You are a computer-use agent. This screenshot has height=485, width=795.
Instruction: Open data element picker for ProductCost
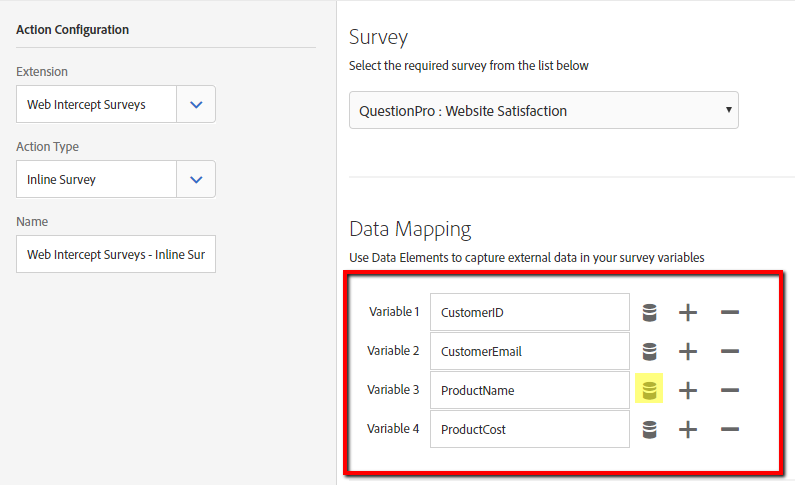coord(649,429)
